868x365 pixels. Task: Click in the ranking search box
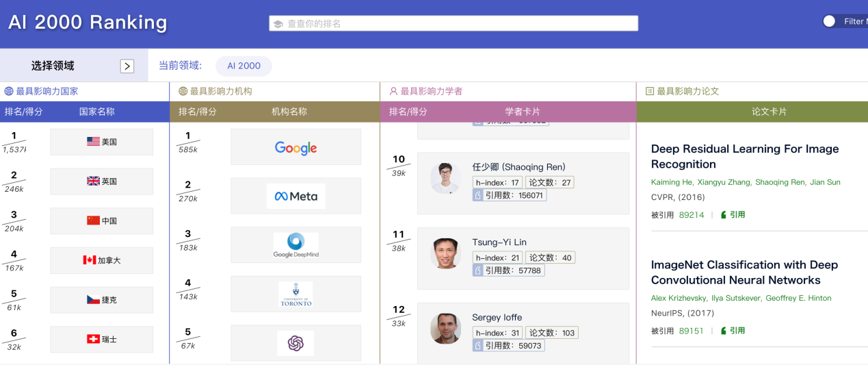pos(453,23)
